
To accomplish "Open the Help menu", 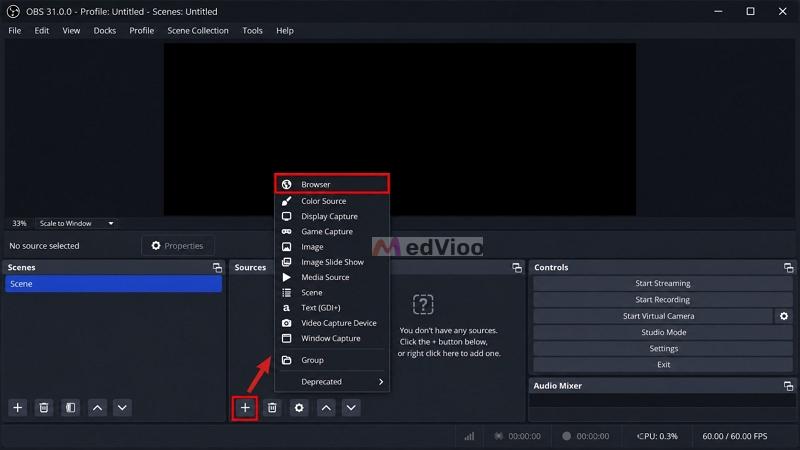I will click(285, 31).
